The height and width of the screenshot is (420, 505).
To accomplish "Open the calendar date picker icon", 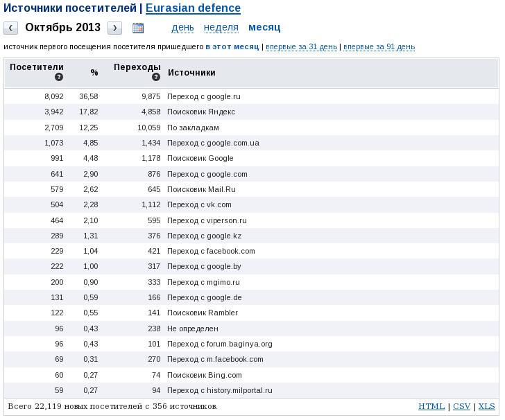I will click(x=138, y=28).
